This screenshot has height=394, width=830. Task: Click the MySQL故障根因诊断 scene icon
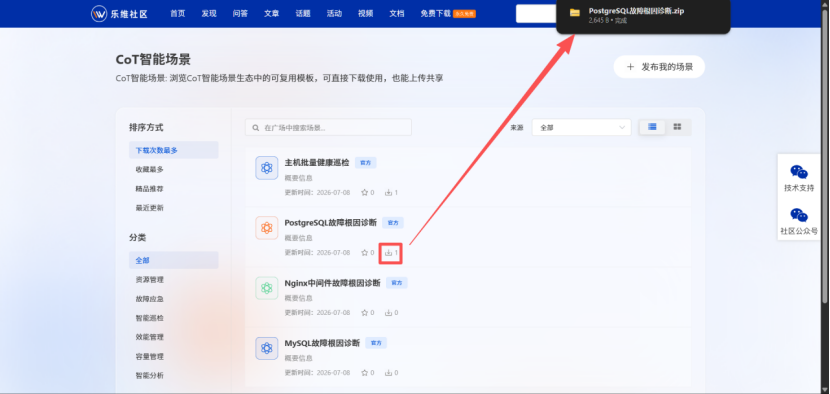point(267,348)
